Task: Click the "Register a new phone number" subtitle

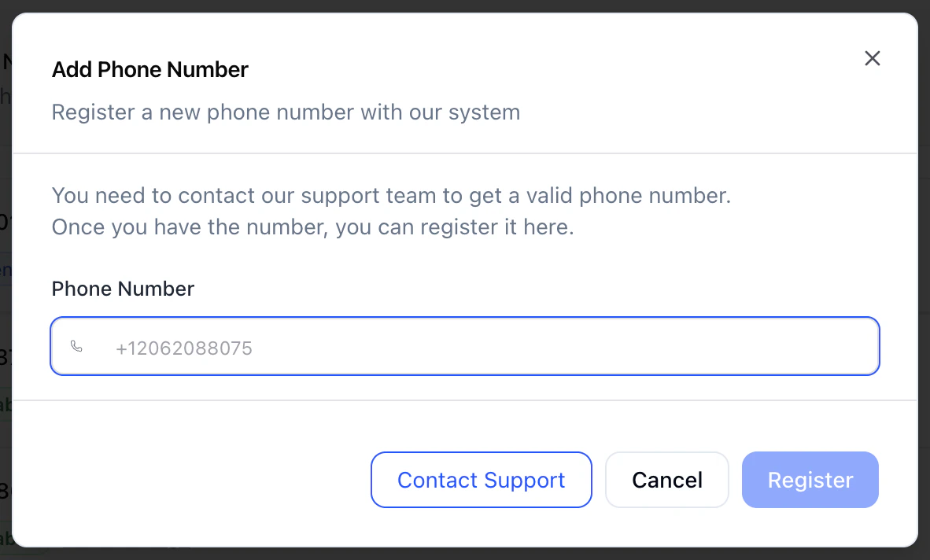Action: tap(286, 112)
